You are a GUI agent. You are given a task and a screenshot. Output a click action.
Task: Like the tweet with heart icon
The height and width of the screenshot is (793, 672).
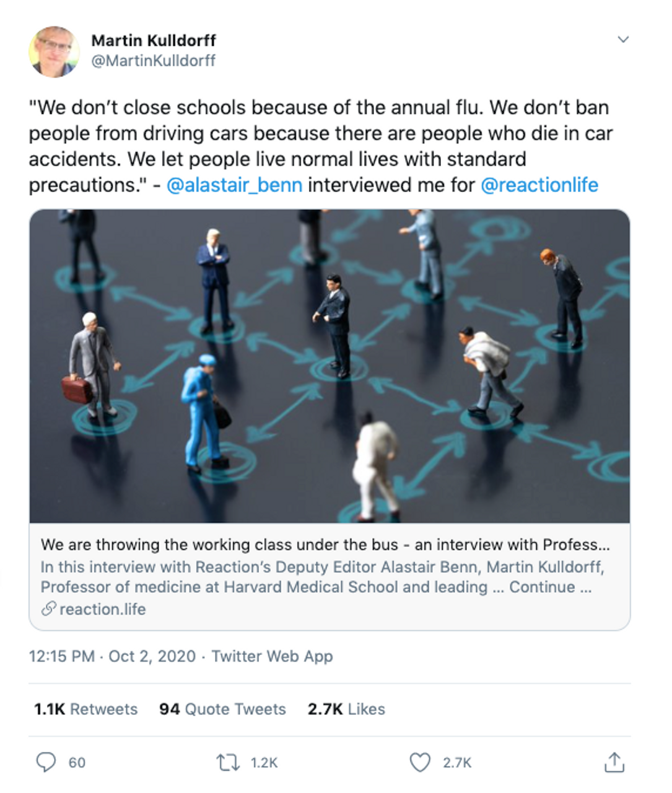click(420, 762)
